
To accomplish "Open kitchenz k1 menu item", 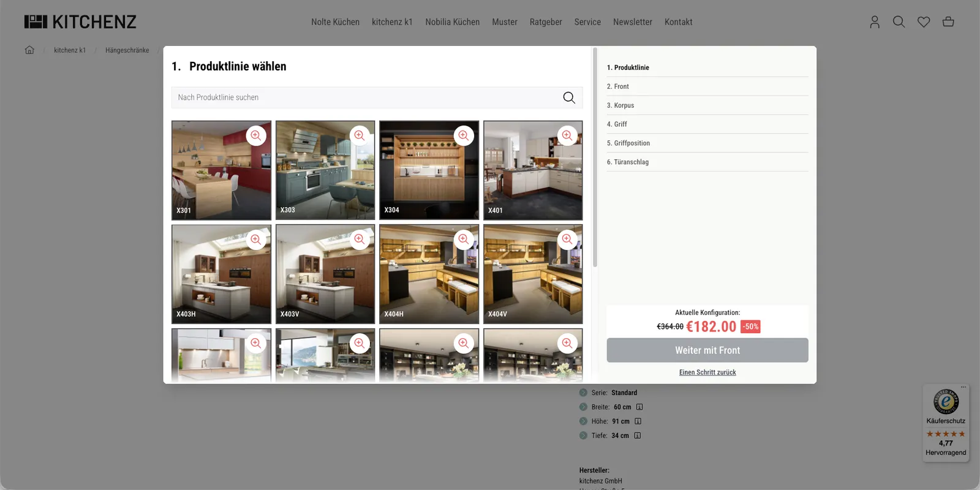I will coord(392,22).
